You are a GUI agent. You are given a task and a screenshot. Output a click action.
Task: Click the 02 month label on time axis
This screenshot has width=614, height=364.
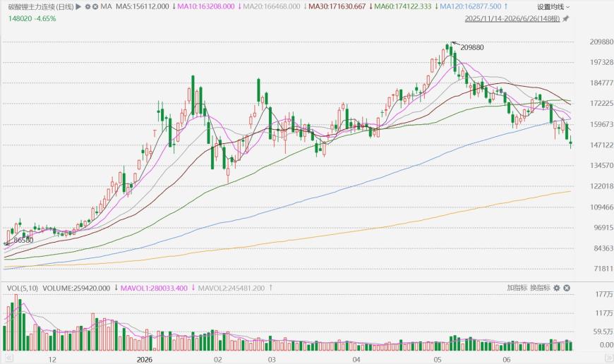(x=217, y=360)
